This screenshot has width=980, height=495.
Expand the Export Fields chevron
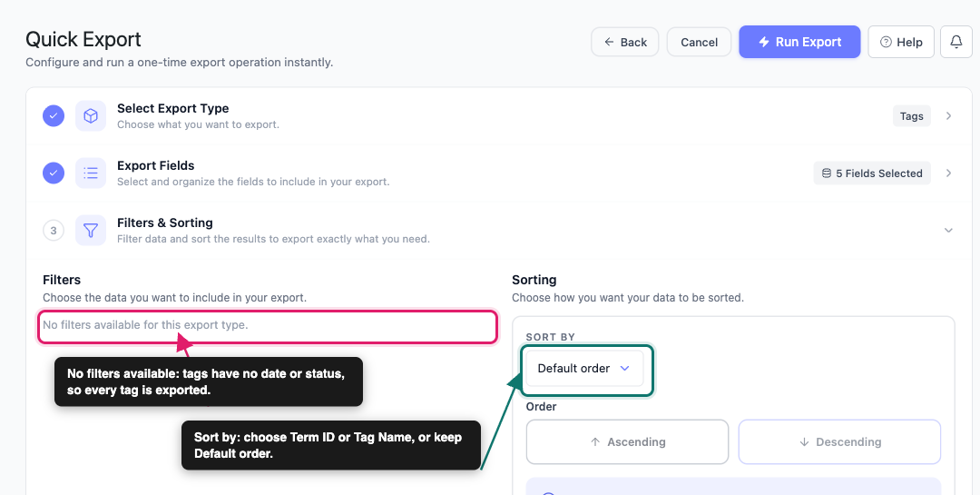coord(949,173)
